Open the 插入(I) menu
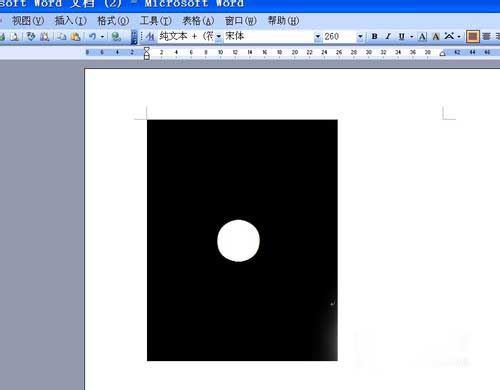 coord(70,21)
